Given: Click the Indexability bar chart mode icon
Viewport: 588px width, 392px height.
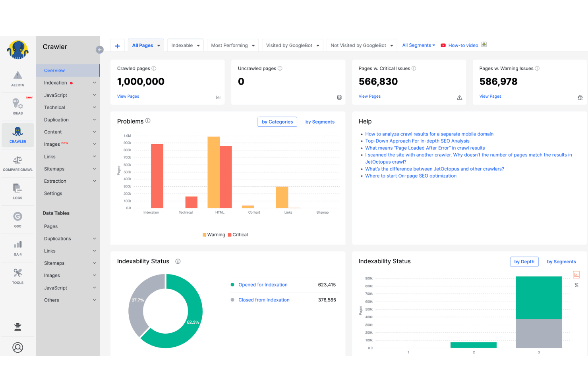Looking at the screenshot, I should click(576, 274).
